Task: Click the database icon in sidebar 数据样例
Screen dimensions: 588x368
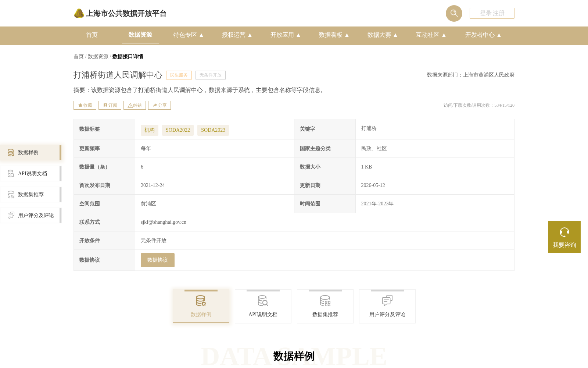Action: pyautogui.click(x=11, y=152)
